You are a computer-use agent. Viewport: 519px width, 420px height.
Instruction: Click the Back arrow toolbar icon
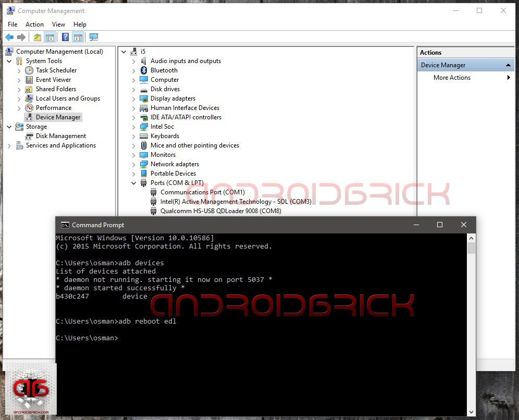[x=9, y=37]
